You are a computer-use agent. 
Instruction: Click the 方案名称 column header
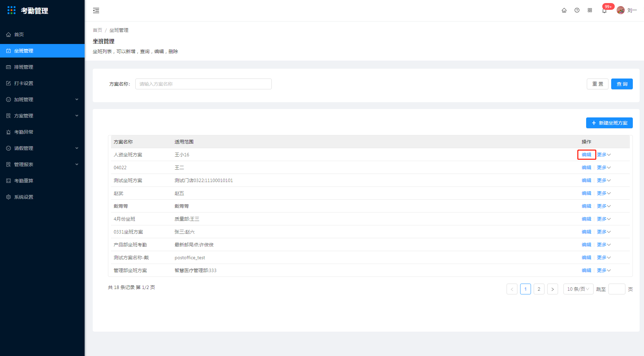point(123,142)
